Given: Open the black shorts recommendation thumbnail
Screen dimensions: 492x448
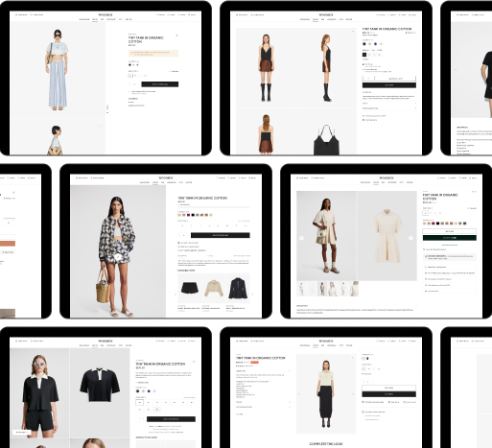Looking at the screenshot, I should [190, 288].
